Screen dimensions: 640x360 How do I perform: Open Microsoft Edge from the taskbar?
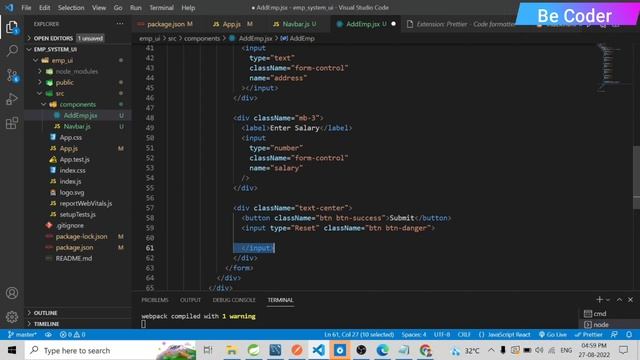click(x=382, y=350)
